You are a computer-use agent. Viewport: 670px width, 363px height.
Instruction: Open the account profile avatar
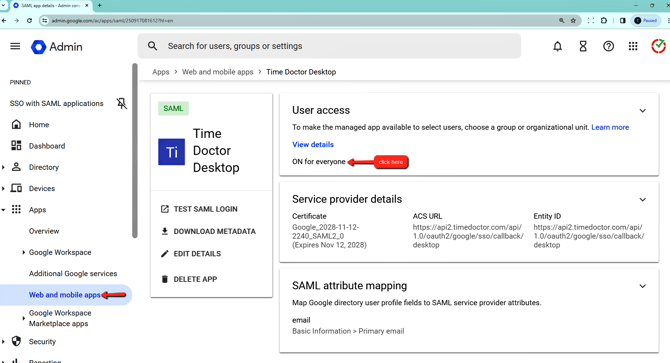point(658,46)
